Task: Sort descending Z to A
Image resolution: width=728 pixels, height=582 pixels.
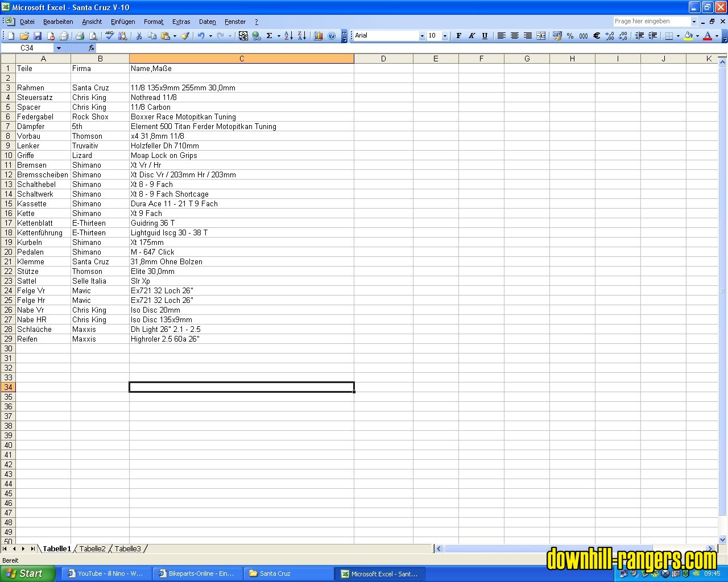Action: coord(302,36)
